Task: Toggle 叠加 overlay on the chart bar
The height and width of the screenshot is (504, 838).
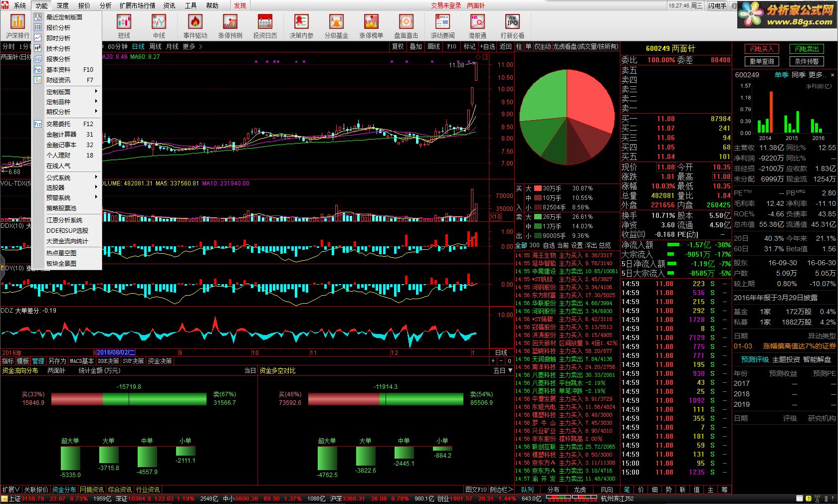Action: coord(416,46)
